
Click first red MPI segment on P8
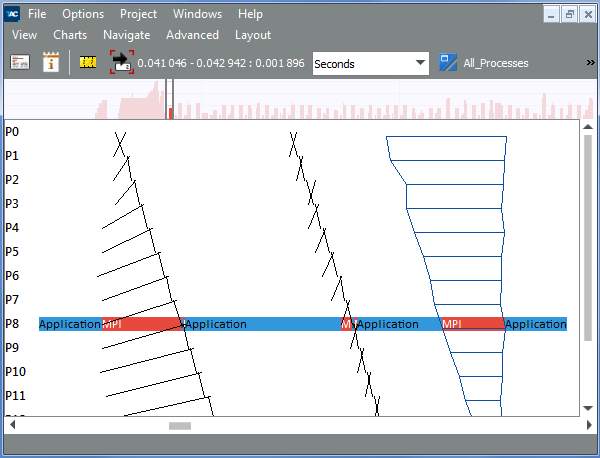tap(143, 324)
